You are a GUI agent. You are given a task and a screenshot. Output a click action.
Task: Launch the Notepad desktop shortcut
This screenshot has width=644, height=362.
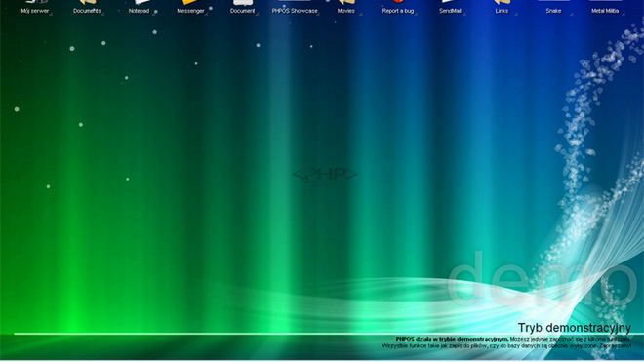(x=139, y=8)
